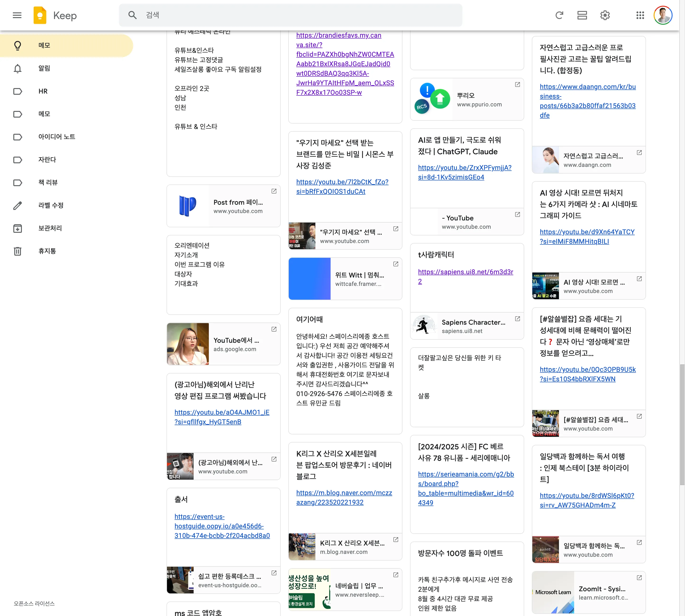Open the 알림 reminders sidebar item
This screenshot has height=616, width=685.
click(44, 68)
